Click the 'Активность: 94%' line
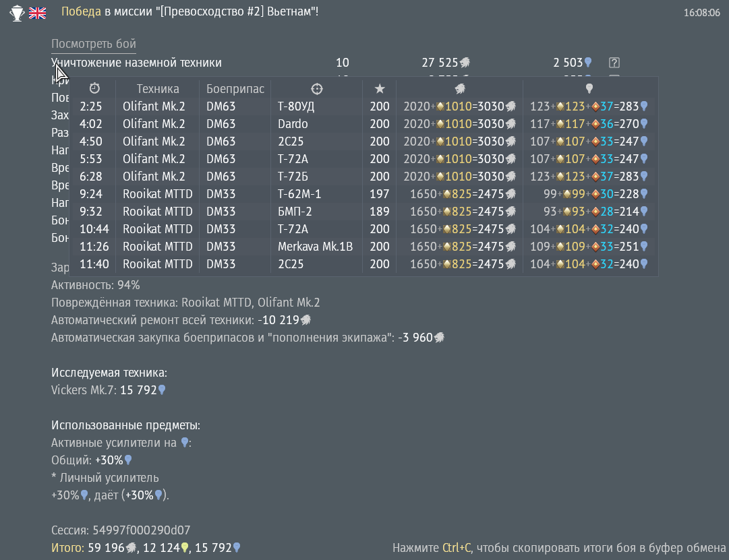 (95, 285)
